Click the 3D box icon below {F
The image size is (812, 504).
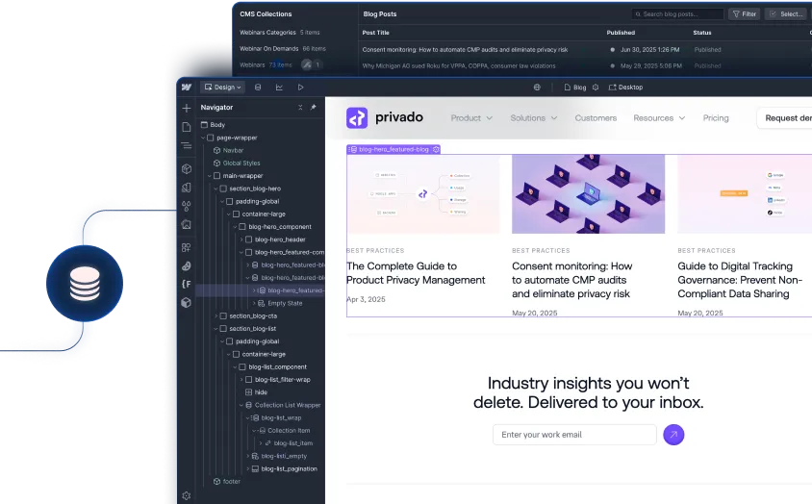coord(187,303)
